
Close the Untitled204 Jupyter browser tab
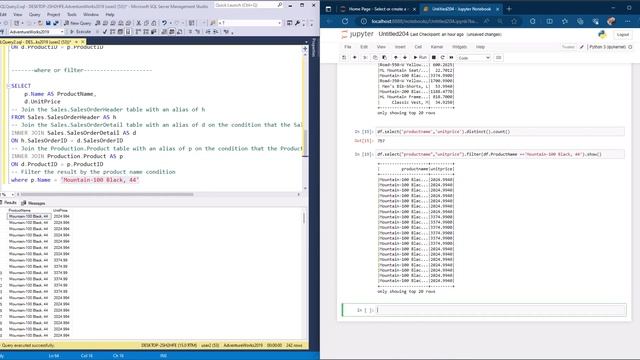point(498,9)
